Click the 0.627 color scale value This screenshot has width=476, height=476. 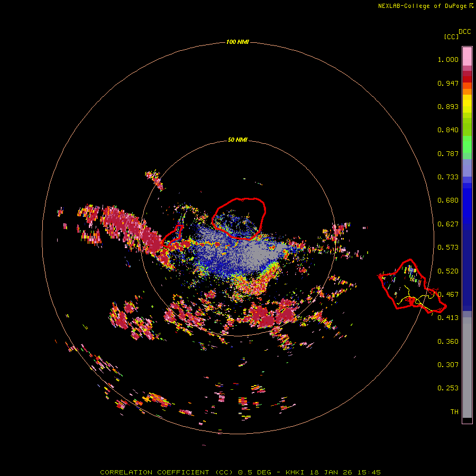(x=448, y=224)
